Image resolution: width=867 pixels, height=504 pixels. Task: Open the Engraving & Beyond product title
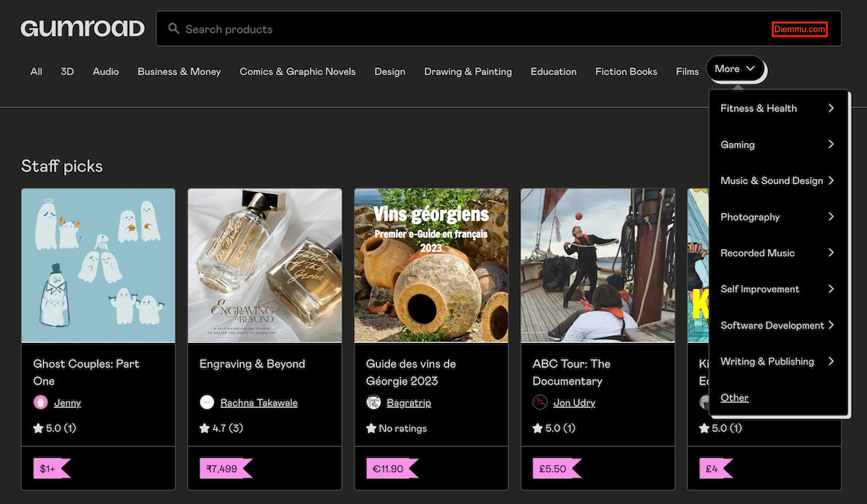pos(252,364)
